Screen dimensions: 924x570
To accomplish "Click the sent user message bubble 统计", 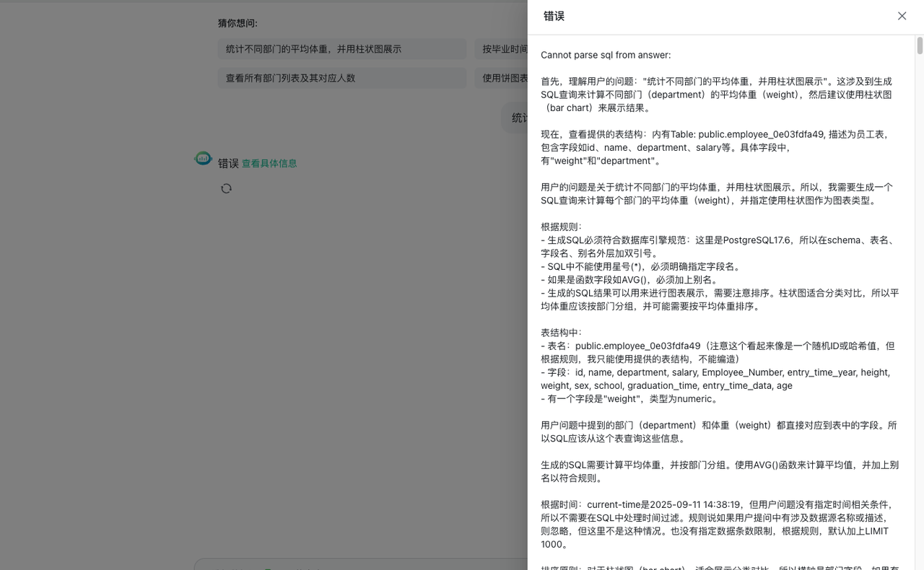I will (518, 117).
